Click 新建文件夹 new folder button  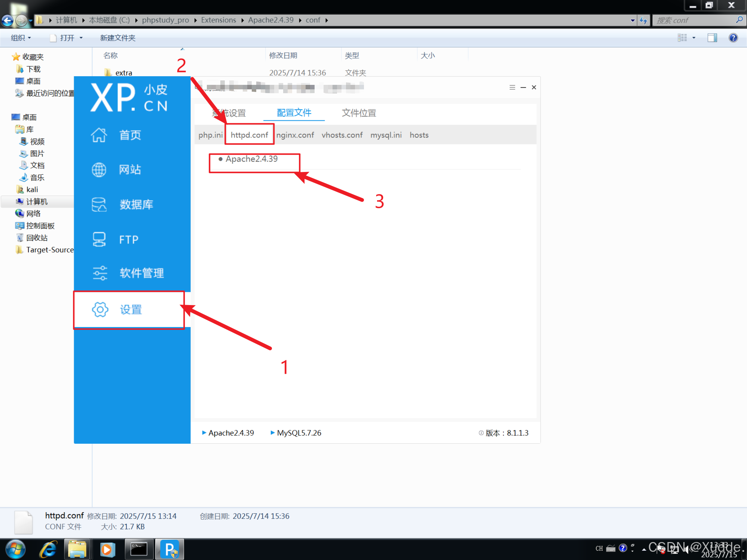pyautogui.click(x=117, y=38)
